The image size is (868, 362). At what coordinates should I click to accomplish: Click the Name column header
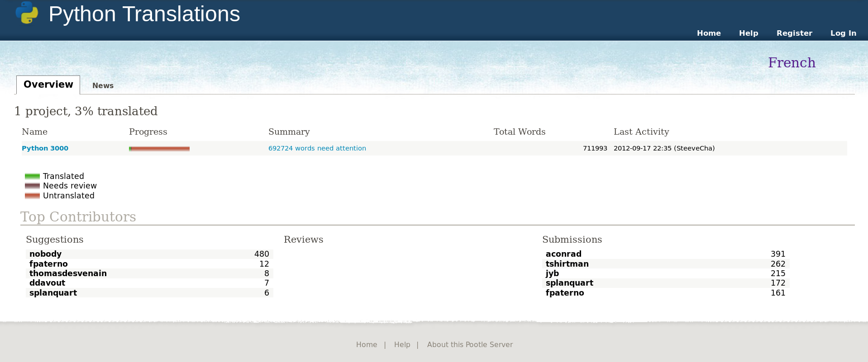pos(34,132)
